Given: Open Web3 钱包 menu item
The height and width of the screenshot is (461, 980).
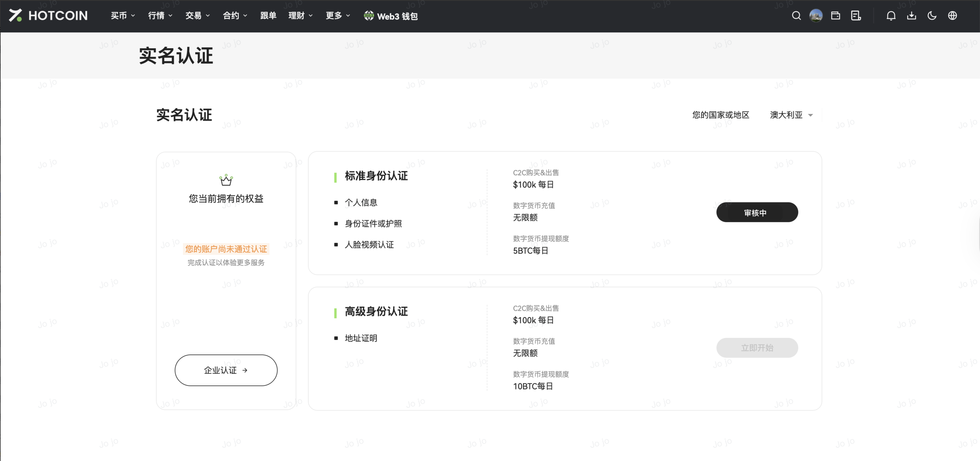Looking at the screenshot, I should point(391,16).
